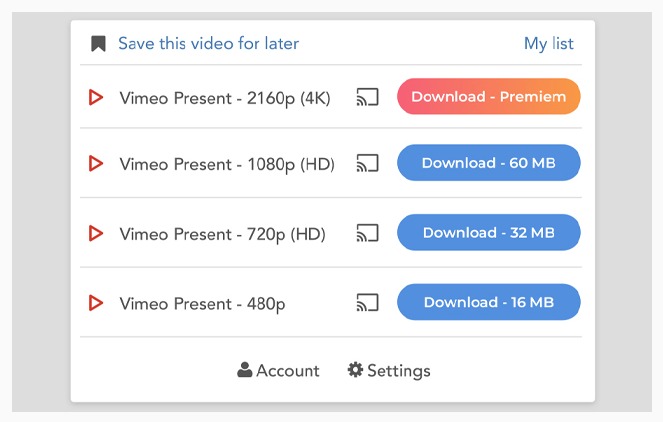Play the 2160p (4K) video preview
The image size is (663, 422).
96,97
